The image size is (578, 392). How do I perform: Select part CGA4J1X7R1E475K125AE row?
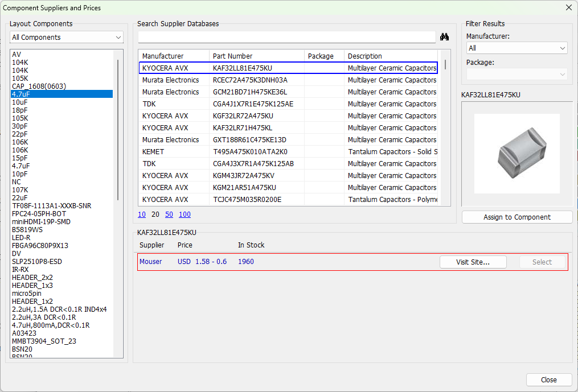click(x=288, y=104)
